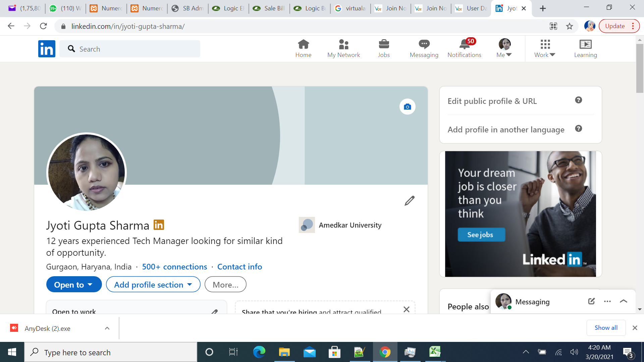The image size is (644, 362).
Task: Dismiss the hiring suggestion card
Action: (x=406, y=309)
